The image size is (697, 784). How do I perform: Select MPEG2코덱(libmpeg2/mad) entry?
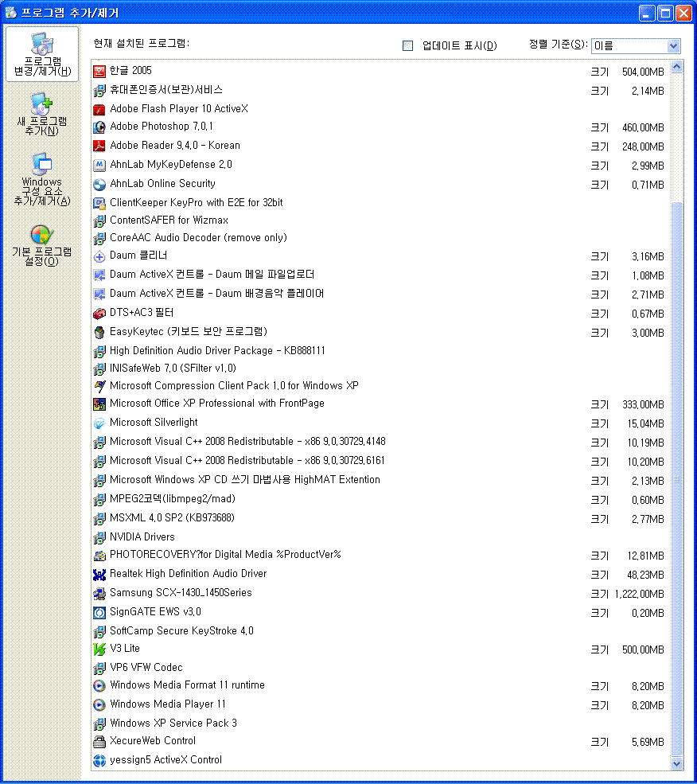coord(380,499)
